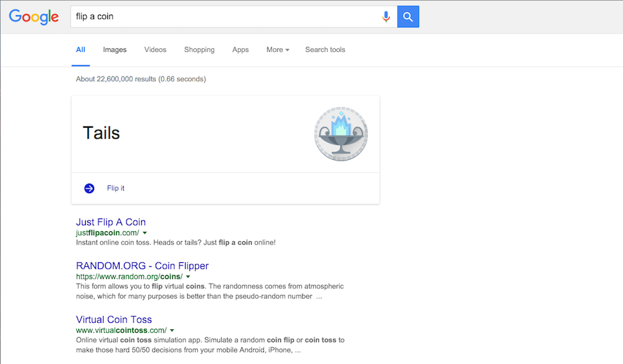Click in the search box with 'flip a coin'
The image size is (623, 364).
(x=222, y=17)
